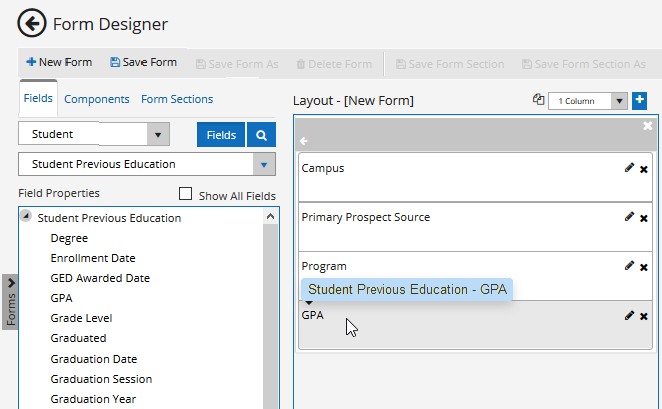The height and width of the screenshot is (409, 662).
Task: Select Graduation Date in the field list
Action: [94, 359]
